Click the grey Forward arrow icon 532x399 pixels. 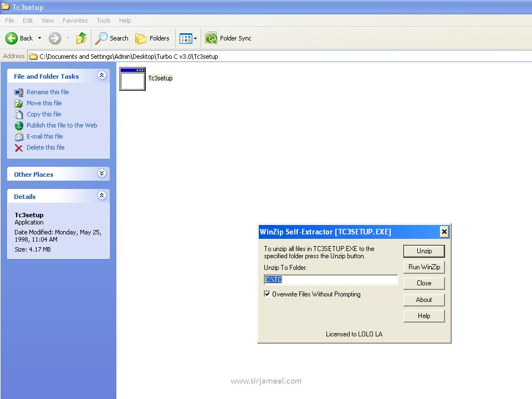point(55,38)
